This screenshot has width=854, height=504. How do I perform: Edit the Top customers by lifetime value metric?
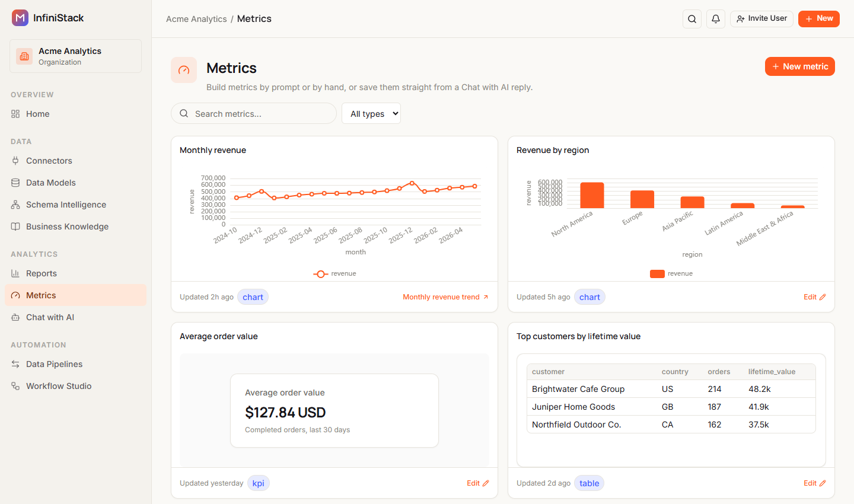815,483
